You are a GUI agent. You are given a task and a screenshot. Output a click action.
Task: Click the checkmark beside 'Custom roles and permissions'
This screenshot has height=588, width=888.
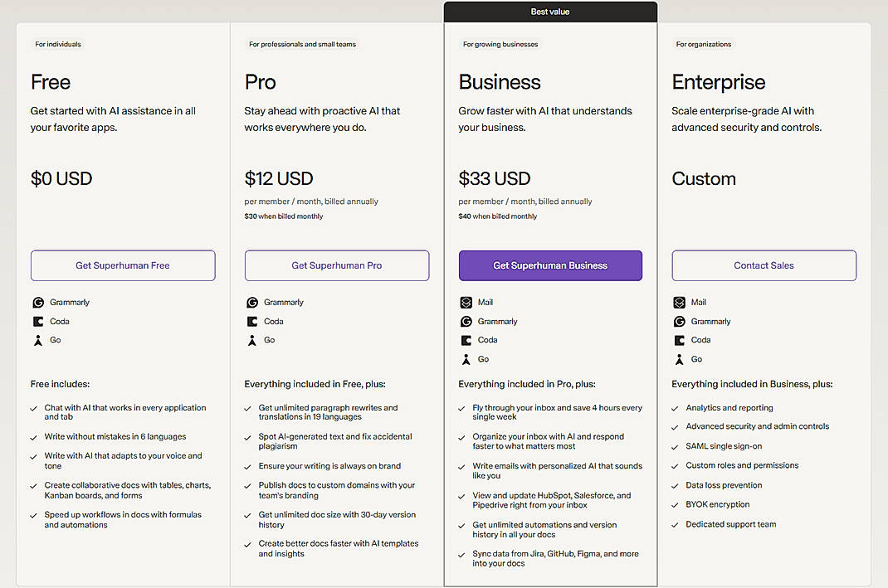click(675, 466)
